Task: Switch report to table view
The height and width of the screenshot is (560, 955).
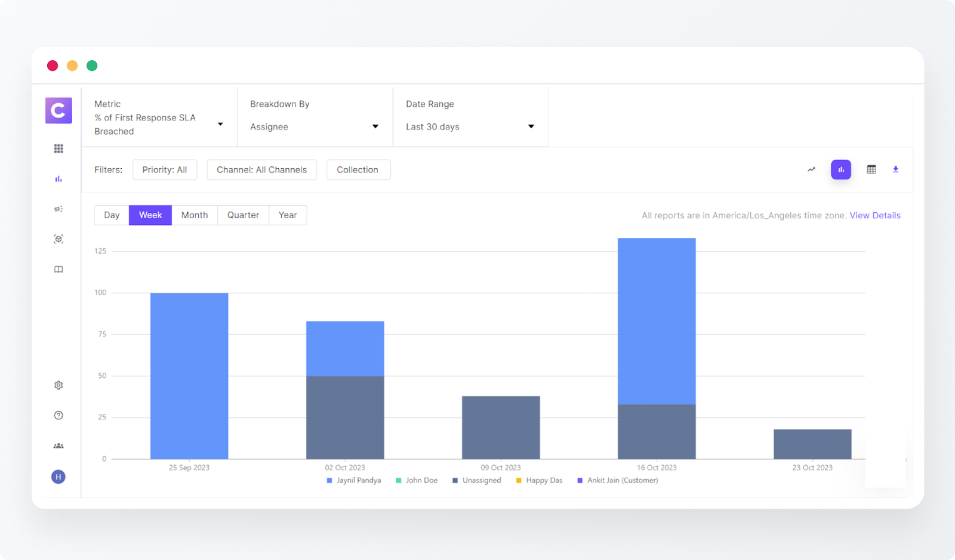Action: tap(871, 169)
